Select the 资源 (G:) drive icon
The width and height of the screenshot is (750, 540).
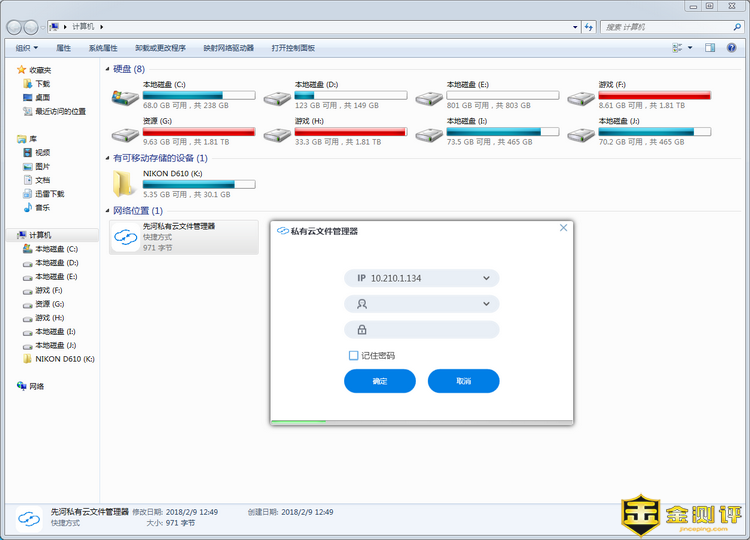click(x=125, y=132)
